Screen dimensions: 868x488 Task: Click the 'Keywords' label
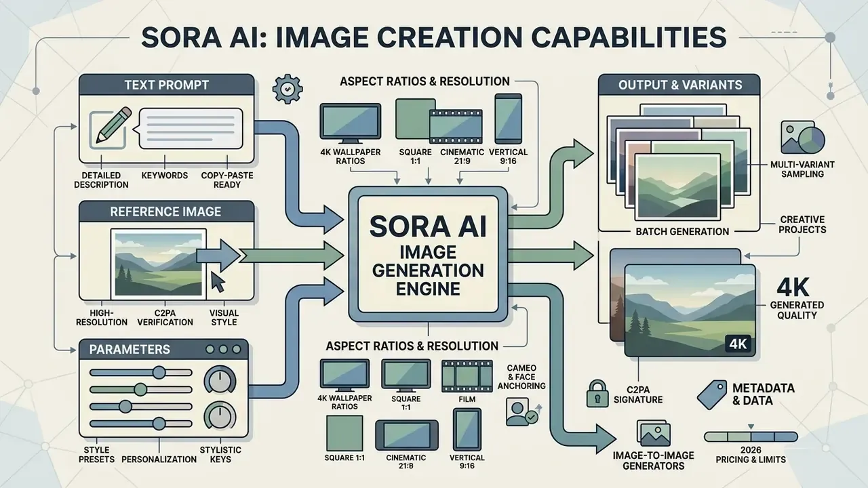(x=164, y=176)
